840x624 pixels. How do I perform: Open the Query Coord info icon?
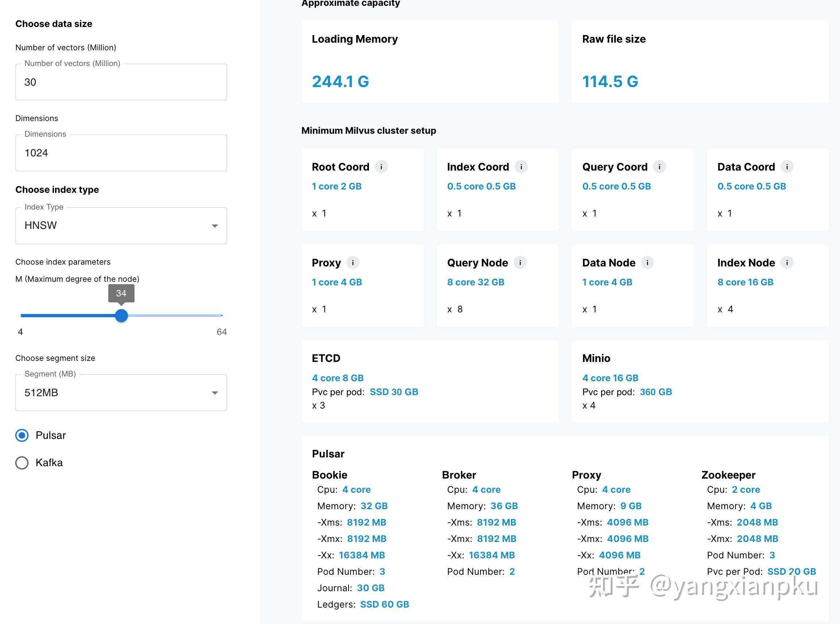point(660,167)
